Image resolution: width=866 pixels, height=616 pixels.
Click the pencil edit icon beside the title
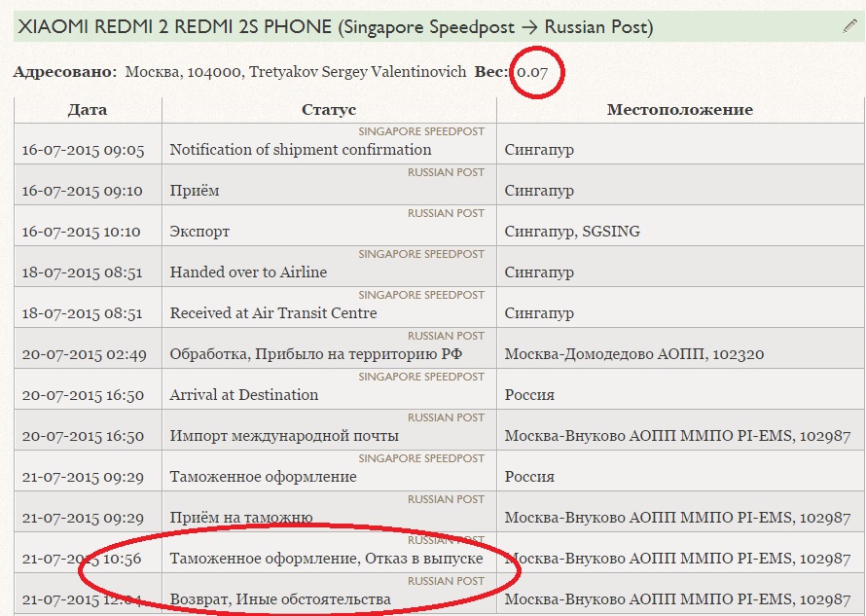click(x=850, y=26)
